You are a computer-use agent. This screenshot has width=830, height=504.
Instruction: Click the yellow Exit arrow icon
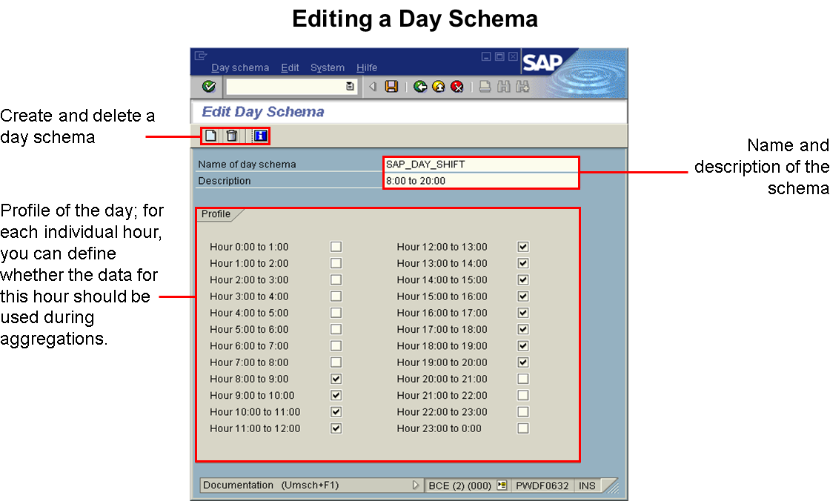pos(439,87)
